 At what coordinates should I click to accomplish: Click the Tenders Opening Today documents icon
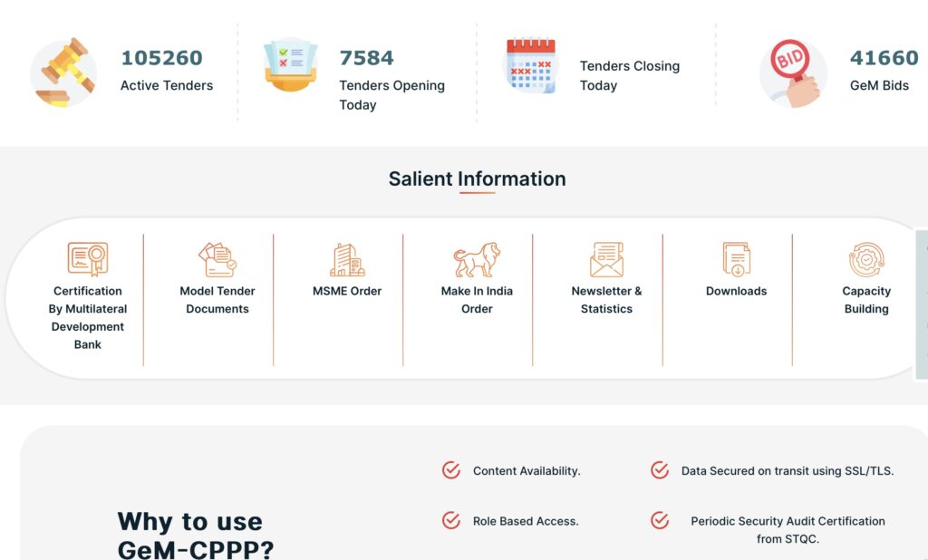(x=290, y=65)
